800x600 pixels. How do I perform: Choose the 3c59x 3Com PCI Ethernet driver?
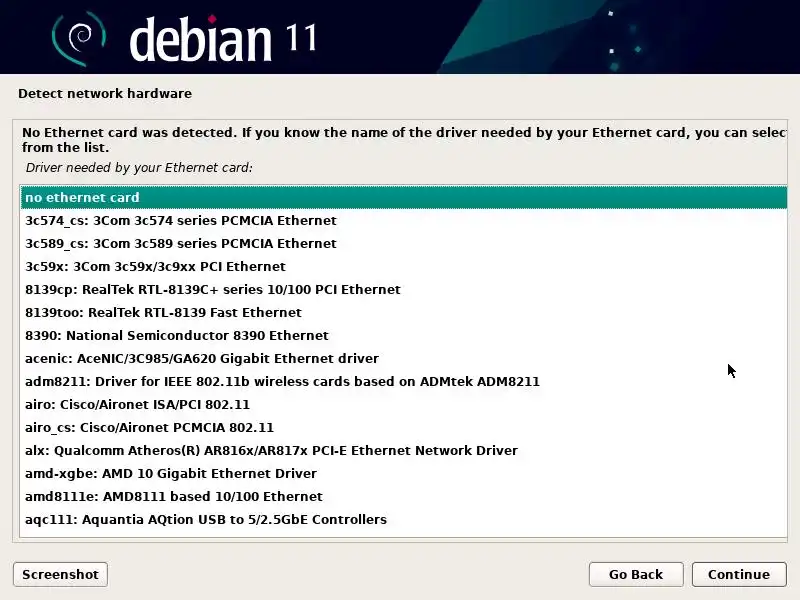(x=404, y=266)
